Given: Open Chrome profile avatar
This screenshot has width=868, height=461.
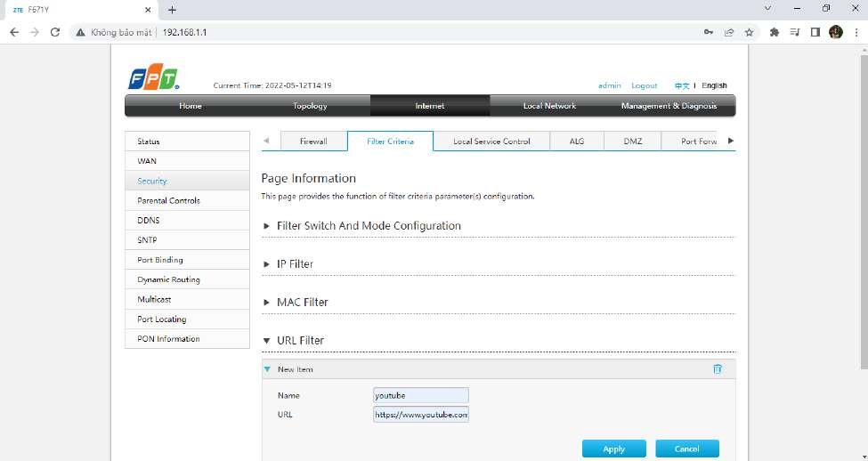Looking at the screenshot, I should (x=836, y=33).
